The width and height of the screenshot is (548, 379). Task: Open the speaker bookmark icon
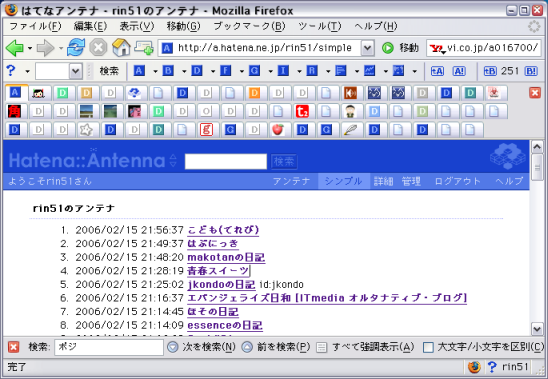coord(350,93)
